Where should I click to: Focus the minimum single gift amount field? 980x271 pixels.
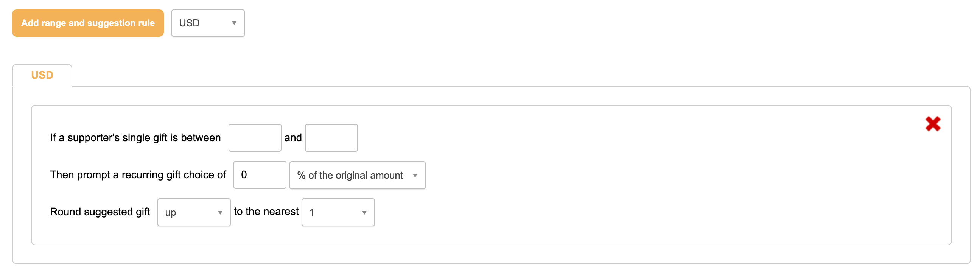click(255, 138)
